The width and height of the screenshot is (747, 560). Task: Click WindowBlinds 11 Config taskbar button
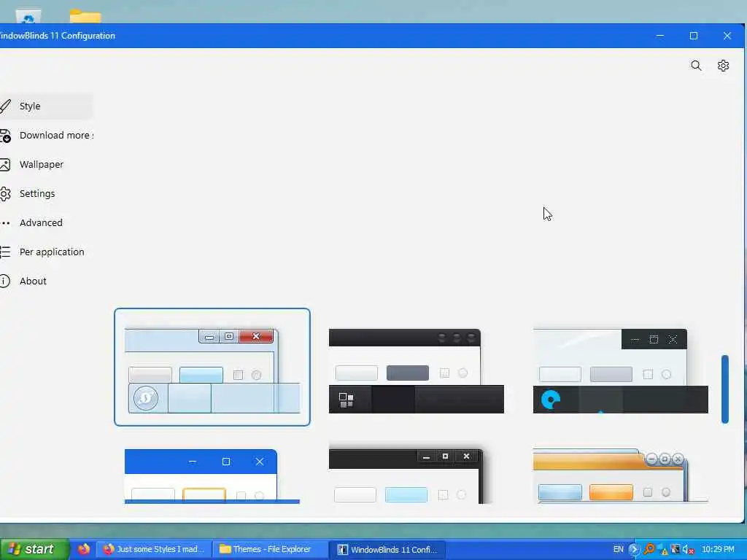(387, 550)
